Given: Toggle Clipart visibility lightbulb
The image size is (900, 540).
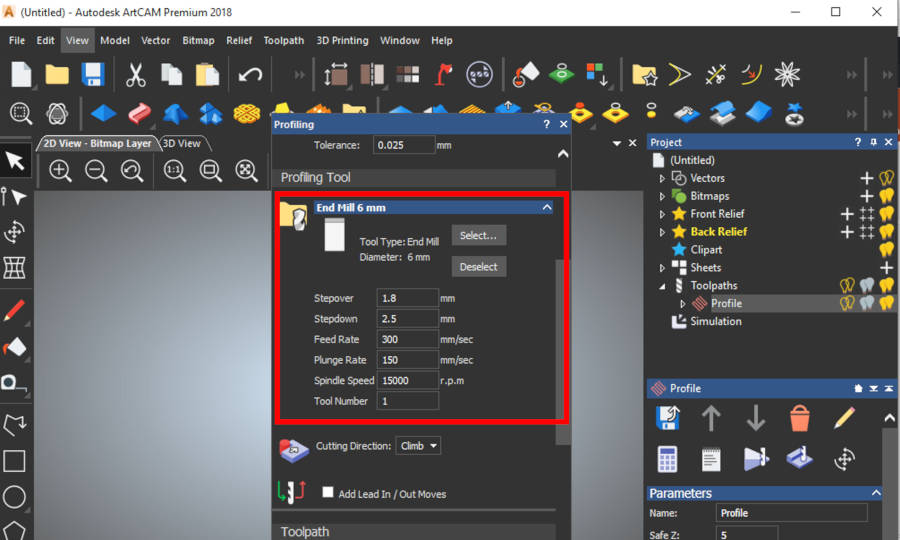Looking at the screenshot, I should (x=887, y=250).
